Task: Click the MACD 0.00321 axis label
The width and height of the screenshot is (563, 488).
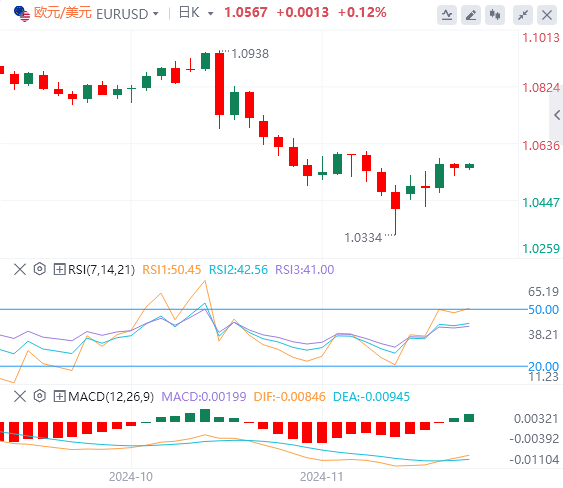Action: point(536,419)
